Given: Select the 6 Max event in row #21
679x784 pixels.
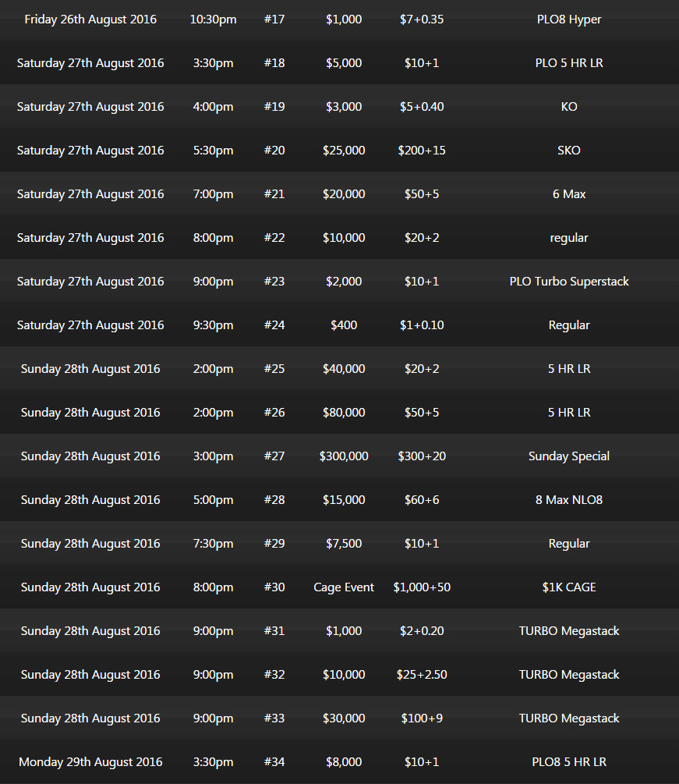Looking at the screenshot, I should [569, 194].
